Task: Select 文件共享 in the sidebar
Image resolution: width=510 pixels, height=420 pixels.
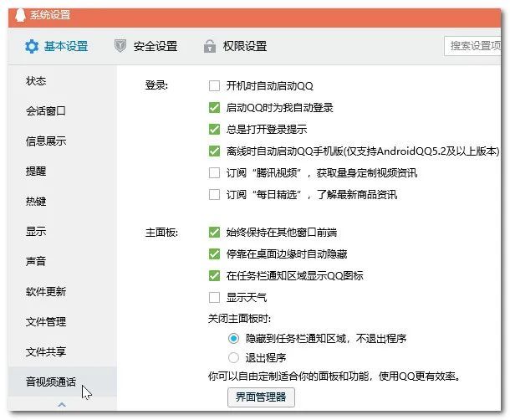Action: click(46, 351)
